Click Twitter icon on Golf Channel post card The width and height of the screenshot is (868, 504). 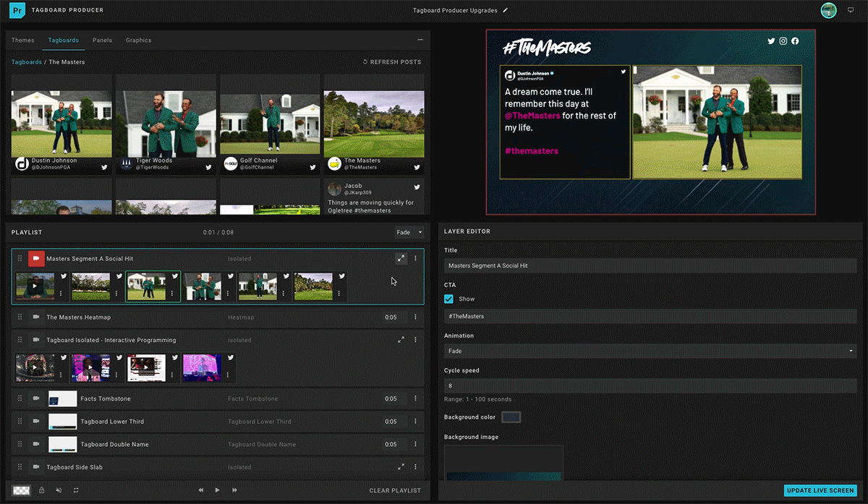click(313, 167)
